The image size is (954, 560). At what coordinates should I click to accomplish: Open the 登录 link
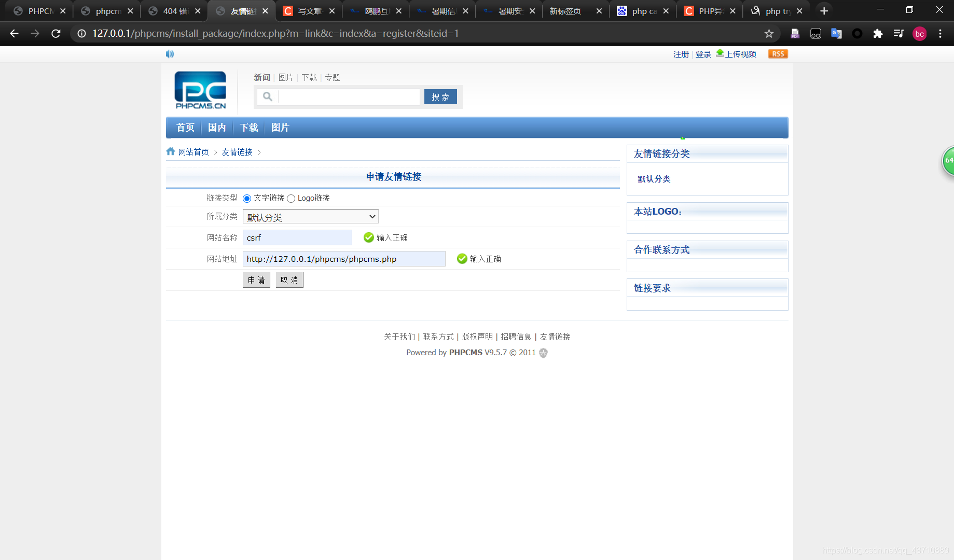coord(703,54)
